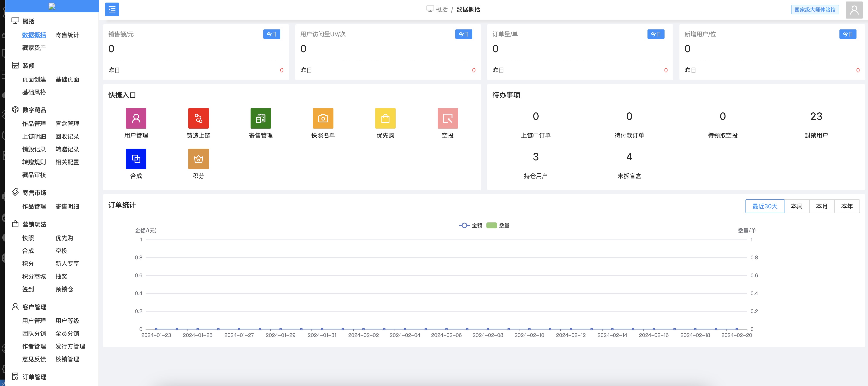Open 团队分销 in the sidebar
Image resolution: width=868 pixels, height=386 pixels.
[34, 334]
